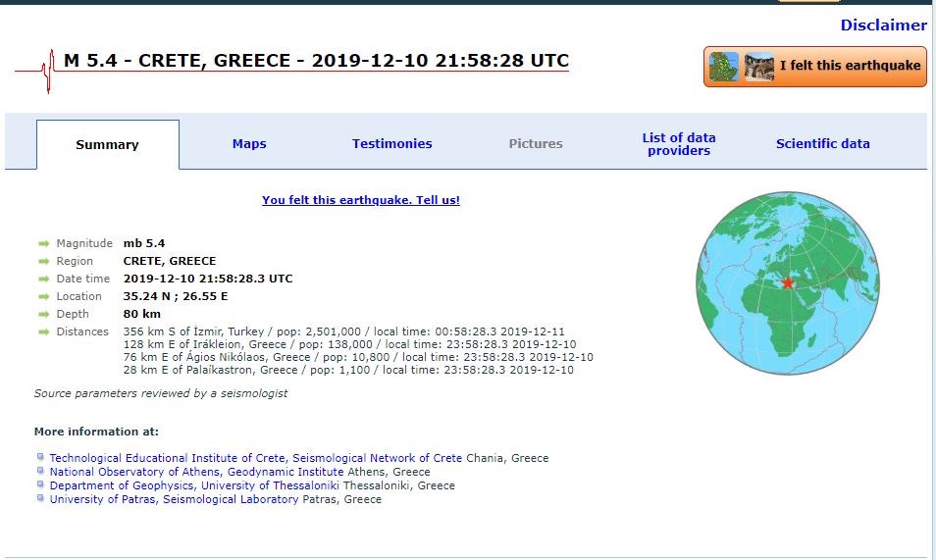Click the map thumbnail in the felt button
936x560 pixels.
point(724,67)
